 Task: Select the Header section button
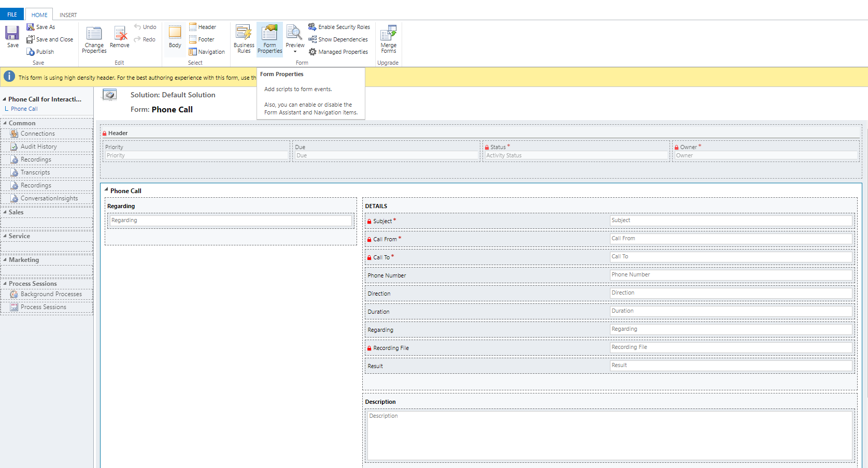(203, 27)
